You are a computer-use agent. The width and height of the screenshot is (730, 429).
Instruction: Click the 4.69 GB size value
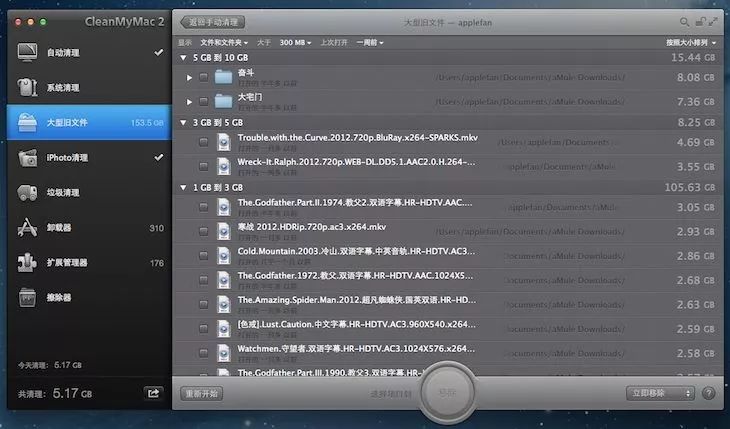coord(696,142)
